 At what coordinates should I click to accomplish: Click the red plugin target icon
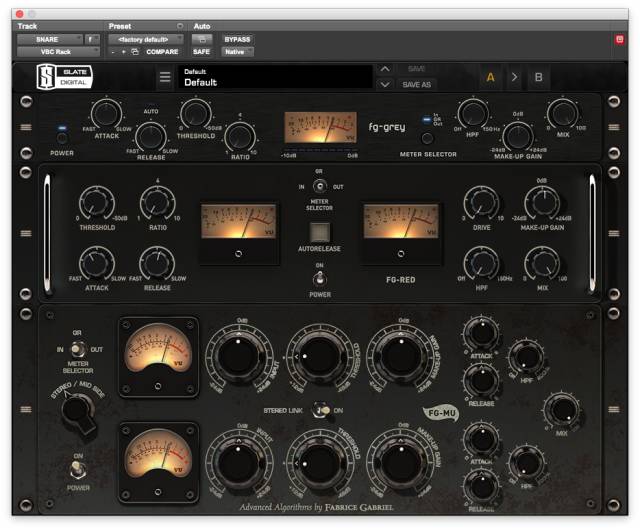point(620,39)
